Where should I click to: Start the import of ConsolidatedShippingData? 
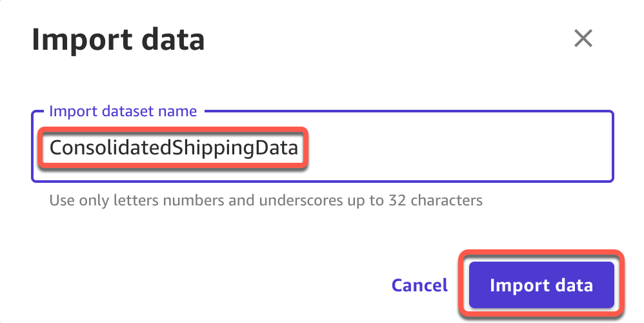pyautogui.click(x=541, y=285)
